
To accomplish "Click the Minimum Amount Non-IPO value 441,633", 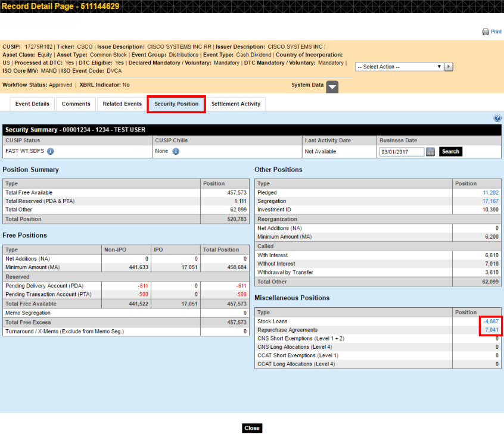I will (x=139, y=267).
